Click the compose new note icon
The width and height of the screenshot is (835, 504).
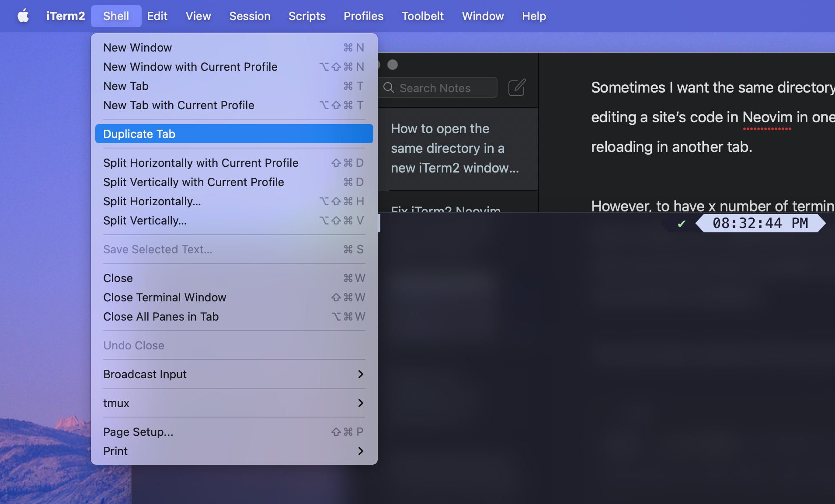point(516,87)
